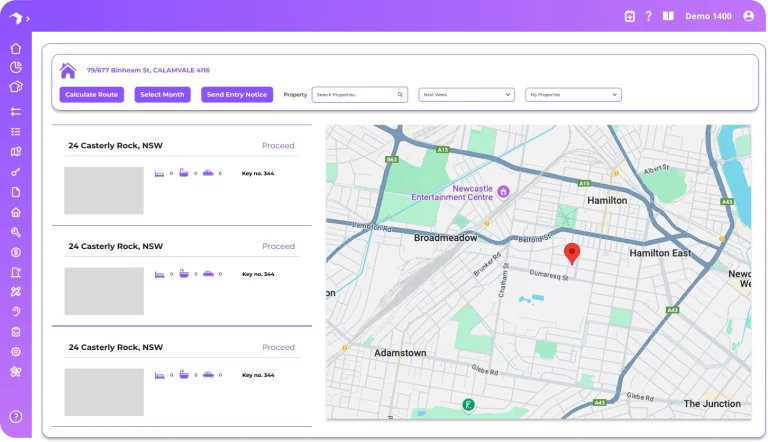Click the Search Properties input field
The image size is (768, 442).
point(359,95)
